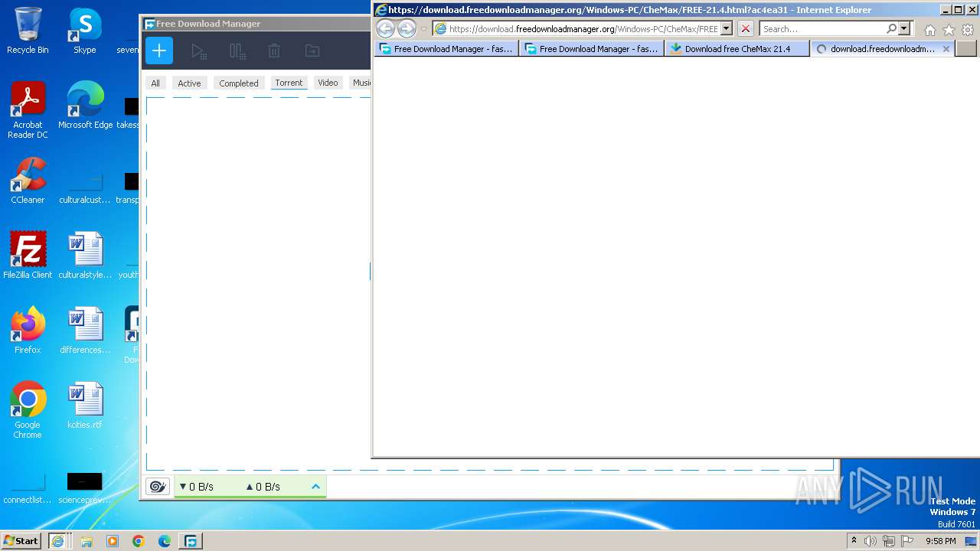
Task: Open the search provider dropdown
Action: pos(904,29)
